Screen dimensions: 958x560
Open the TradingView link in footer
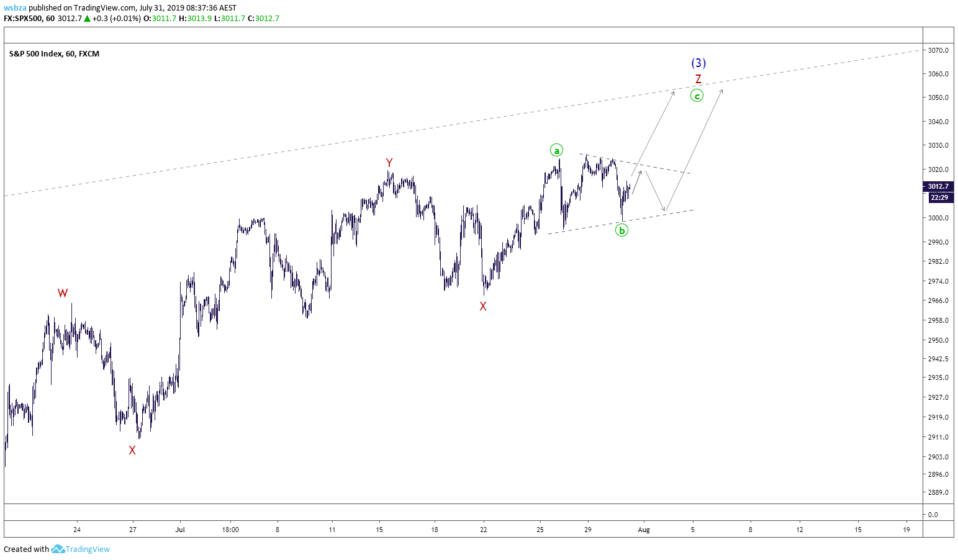[x=88, y=549]
